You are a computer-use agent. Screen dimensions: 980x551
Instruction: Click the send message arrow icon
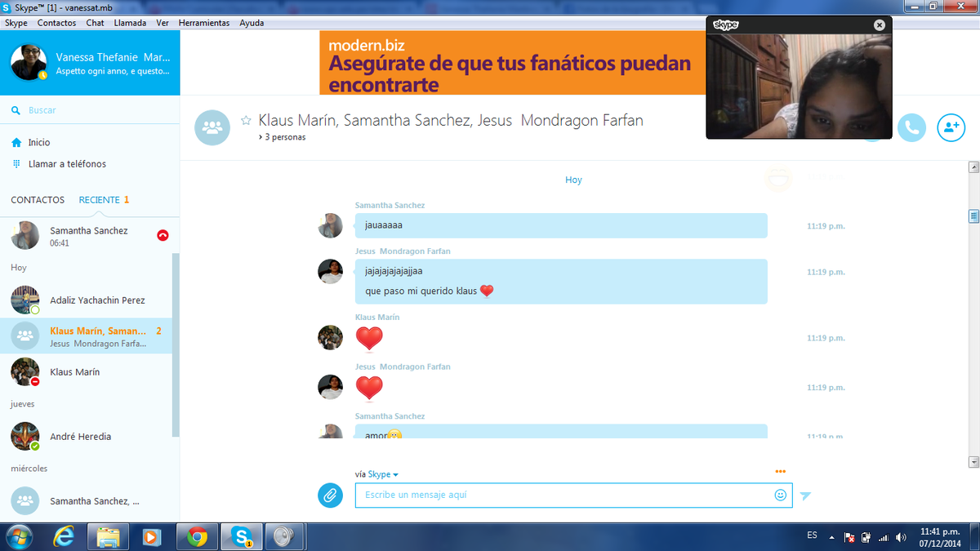pyautogui.click(x=805, y=495)
